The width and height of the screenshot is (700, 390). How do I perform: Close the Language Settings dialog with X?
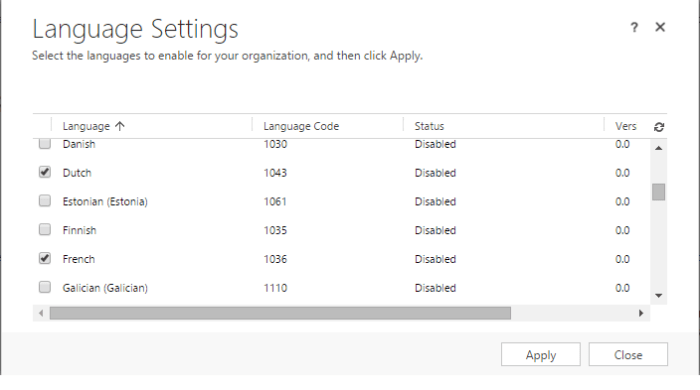[660, 27]
